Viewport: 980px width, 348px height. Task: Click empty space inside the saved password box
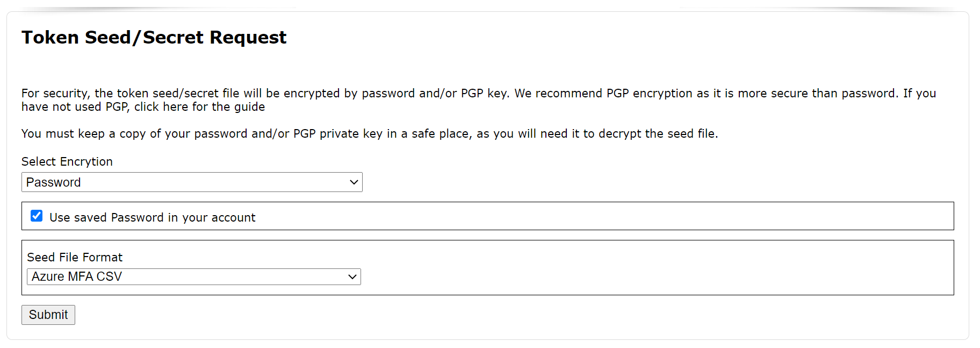tap(591, 216)
